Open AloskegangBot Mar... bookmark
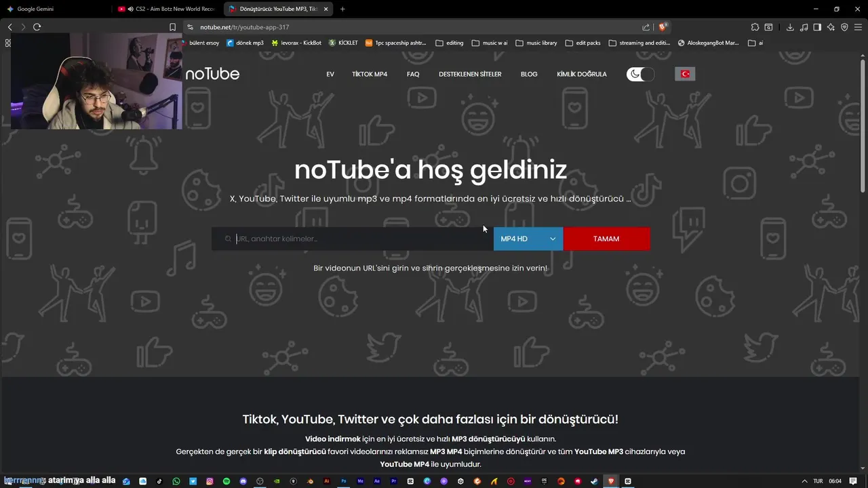This screenshot has width=868, height=488. 709,43
